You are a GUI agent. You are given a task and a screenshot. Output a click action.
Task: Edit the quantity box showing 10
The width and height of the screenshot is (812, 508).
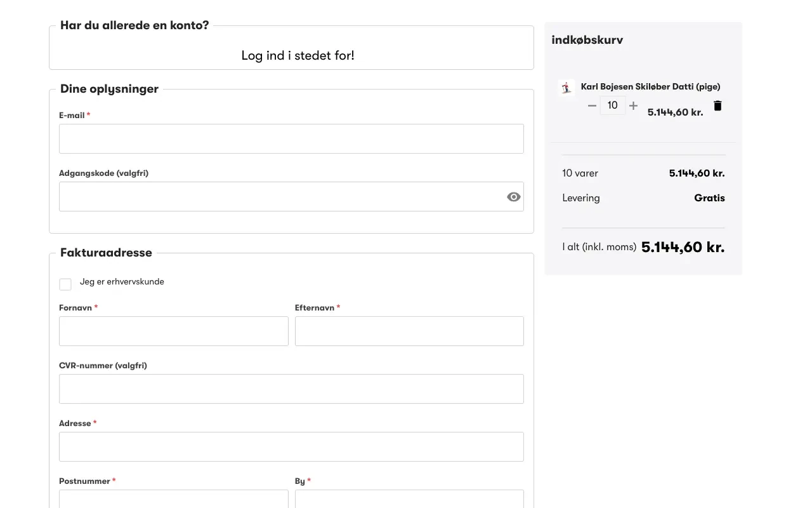point(612,105)
